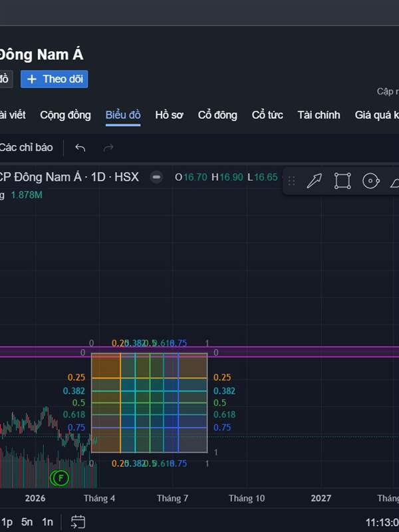This screenshot has height=532, width=399.
Task: Switch to the Tài chính tab
Action: point(319,115)
